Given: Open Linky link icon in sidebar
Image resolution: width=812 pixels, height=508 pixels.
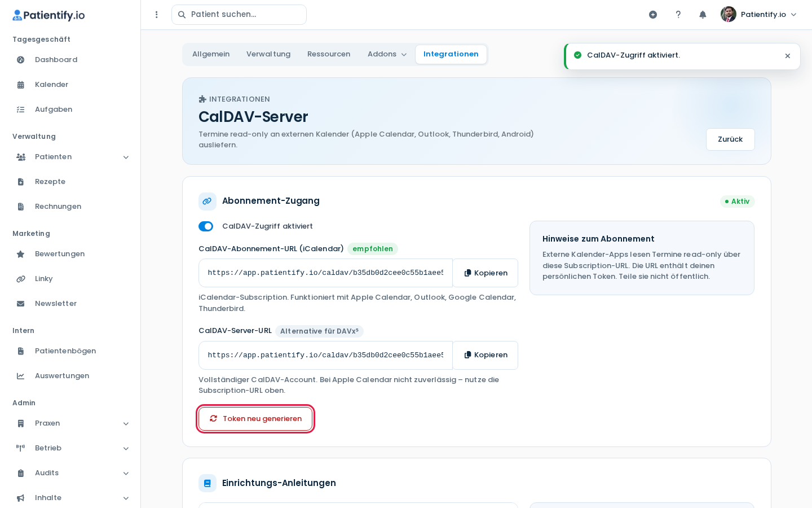Looking at the screenshot, I should point(21,279).
